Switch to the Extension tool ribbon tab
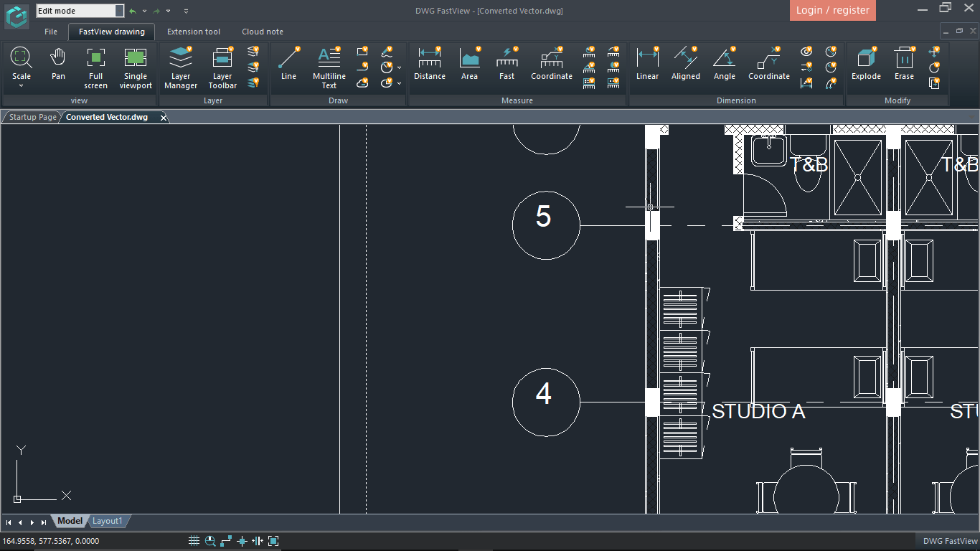The width and height of the screenshot is (980, 551). click(x=193, y=32)
